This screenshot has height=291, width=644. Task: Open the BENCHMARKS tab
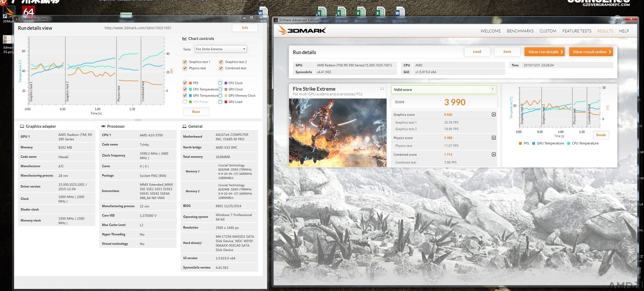520,31
